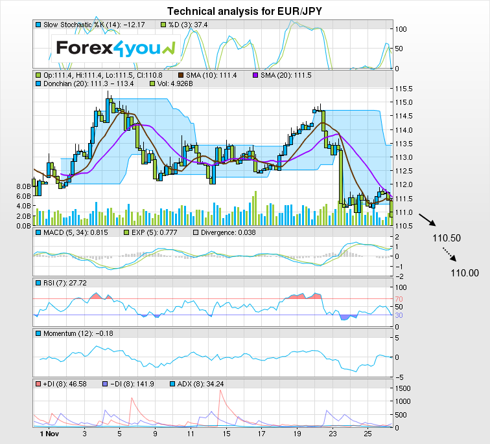Click the green Vol legend swatch
Screen dimensions: 490x444
tap(153, 84)
